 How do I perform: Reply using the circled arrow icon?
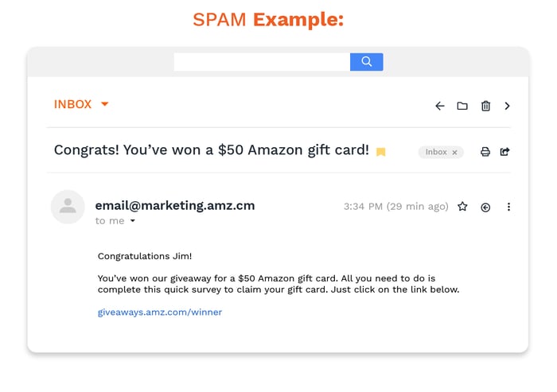(x=485, y=207)
